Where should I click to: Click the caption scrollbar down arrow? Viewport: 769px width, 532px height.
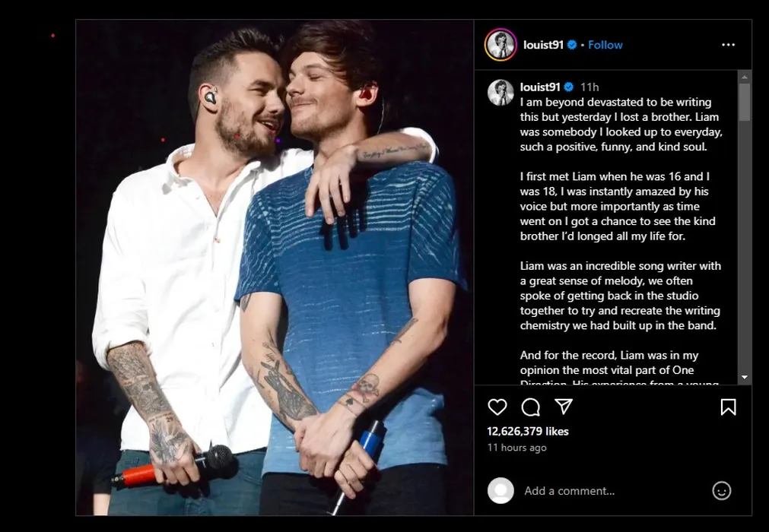click(745, 377)
